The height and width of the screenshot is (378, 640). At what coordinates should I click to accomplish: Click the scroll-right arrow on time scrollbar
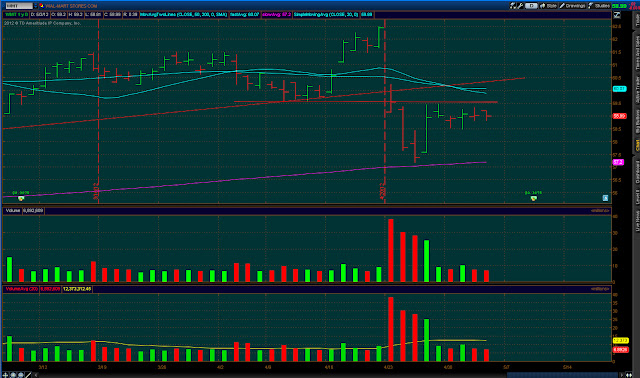coord(622,375)
